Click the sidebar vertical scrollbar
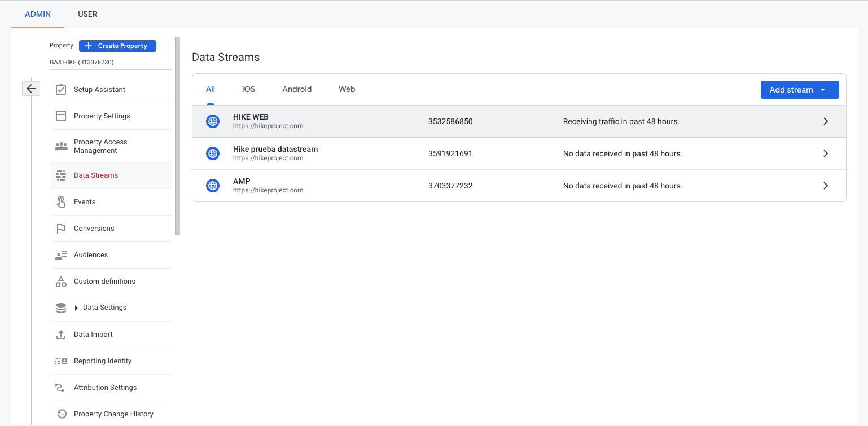 [177, 135]
